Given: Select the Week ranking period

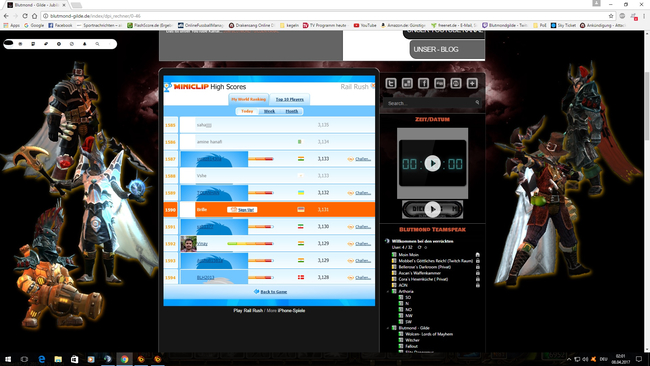Looking at the screenshot, I should 269,111.
